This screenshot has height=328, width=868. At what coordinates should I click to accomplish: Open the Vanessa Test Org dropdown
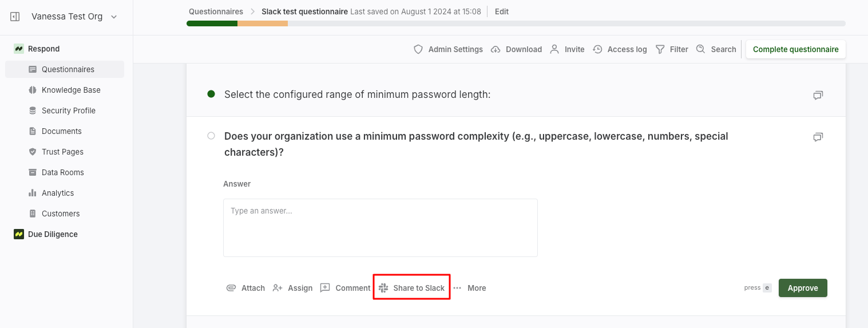click(74, 17)
